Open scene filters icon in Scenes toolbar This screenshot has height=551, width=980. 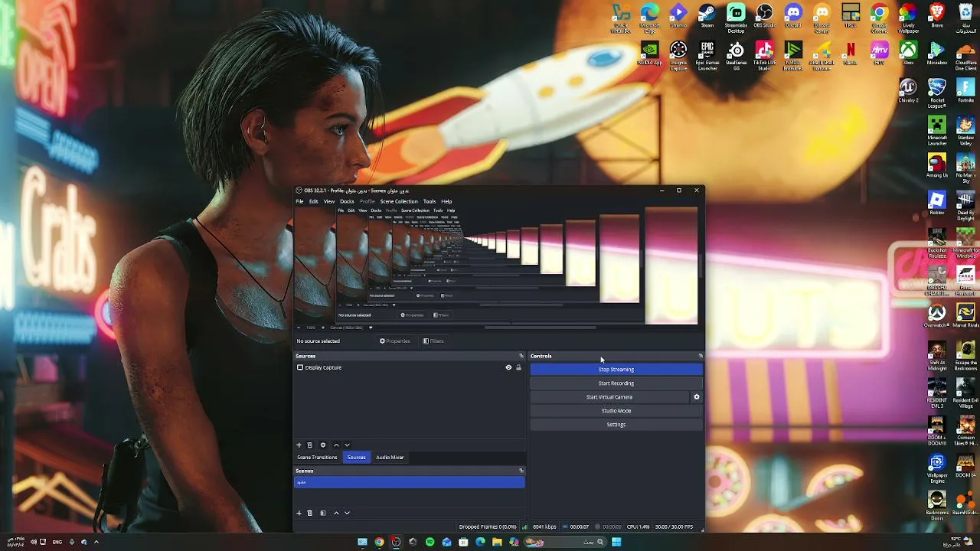(323, 514)
